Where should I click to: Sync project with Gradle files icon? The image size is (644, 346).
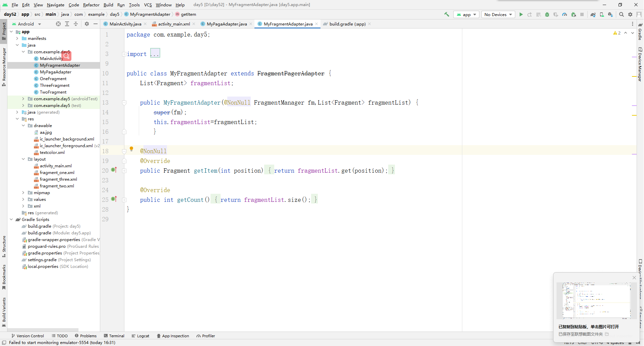point(593,14)
